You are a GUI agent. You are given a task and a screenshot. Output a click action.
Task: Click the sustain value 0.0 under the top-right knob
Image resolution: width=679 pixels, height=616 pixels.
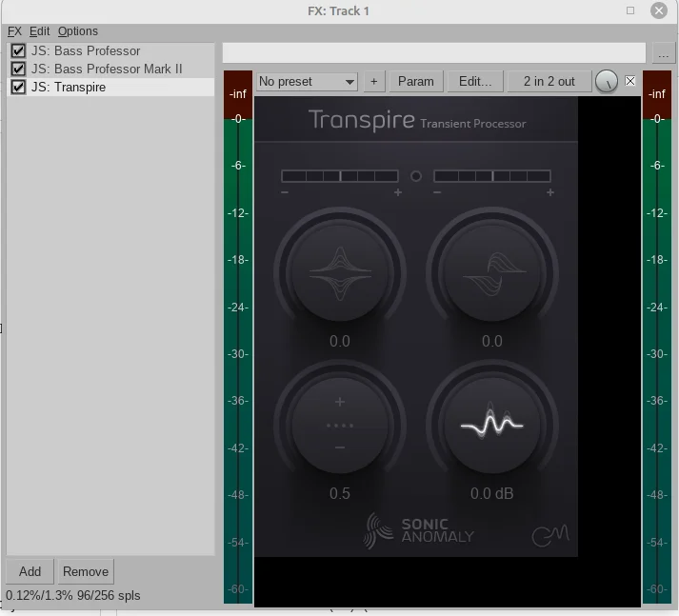coord(492,341)
